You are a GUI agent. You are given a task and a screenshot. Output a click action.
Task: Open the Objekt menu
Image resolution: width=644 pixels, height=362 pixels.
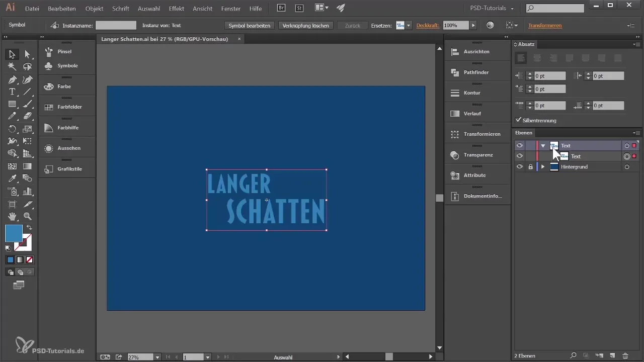[95, 9]
